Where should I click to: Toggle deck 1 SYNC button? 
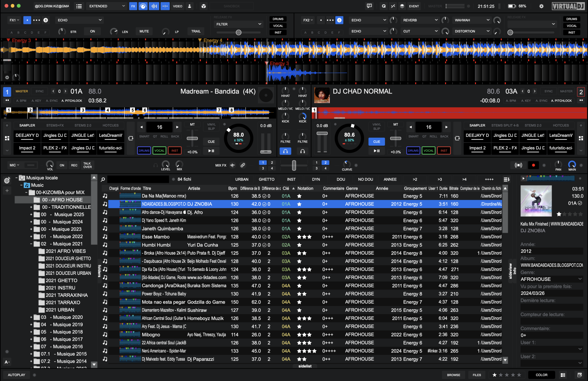(x=40, y=91)
